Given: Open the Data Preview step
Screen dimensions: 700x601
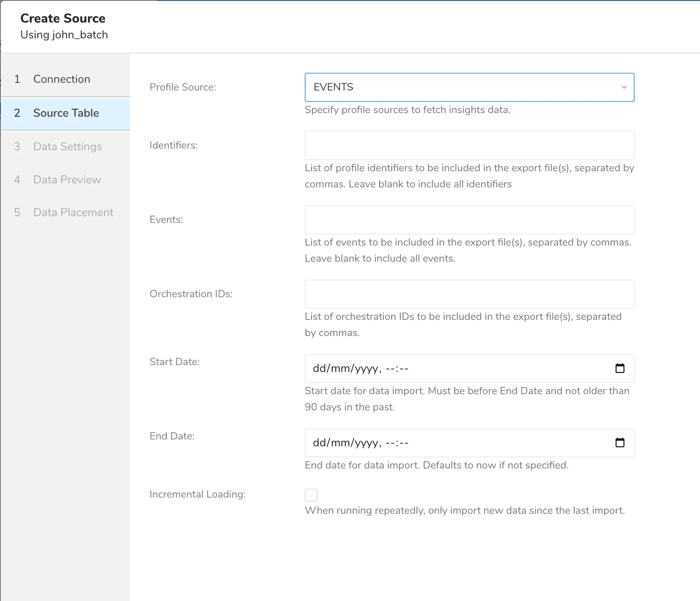Looking at the screenshot, I should [65, 180].
